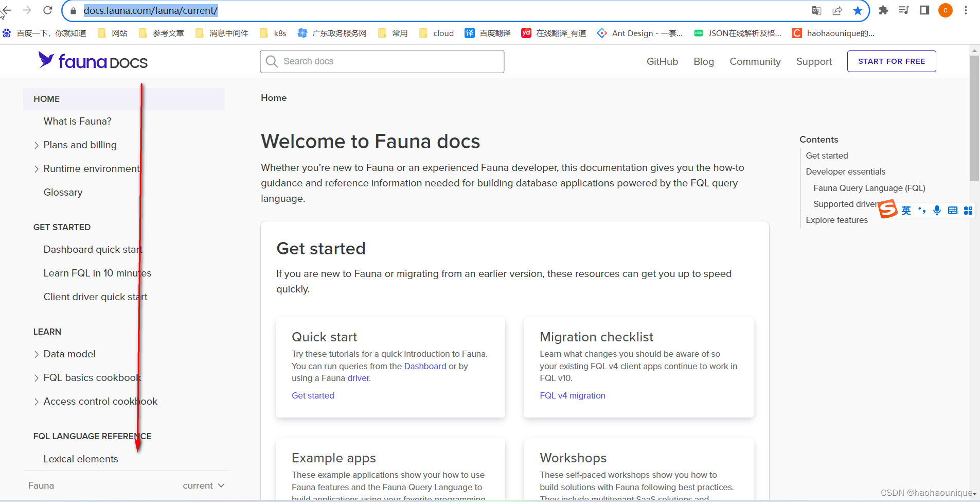The width and height of the screenshot is (980, 502).
Task: Click the Sogou input method S logo
Action: (x=888, y=209)
